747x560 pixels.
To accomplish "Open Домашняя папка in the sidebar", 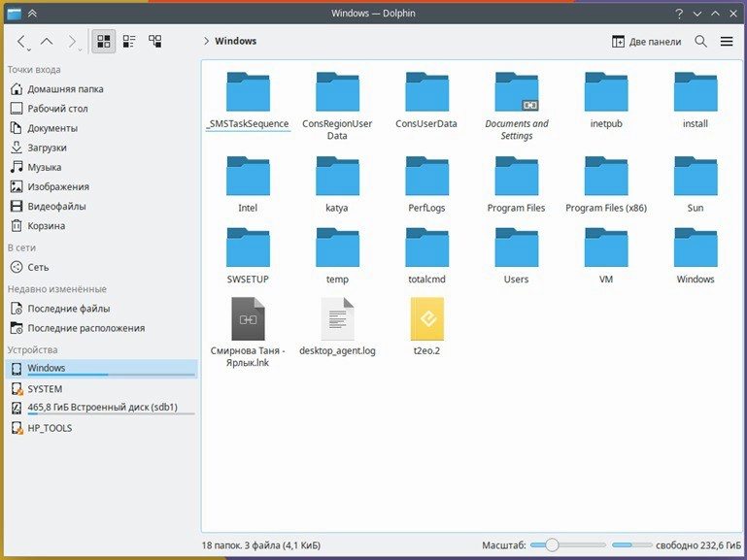I will tap(101, 89).
